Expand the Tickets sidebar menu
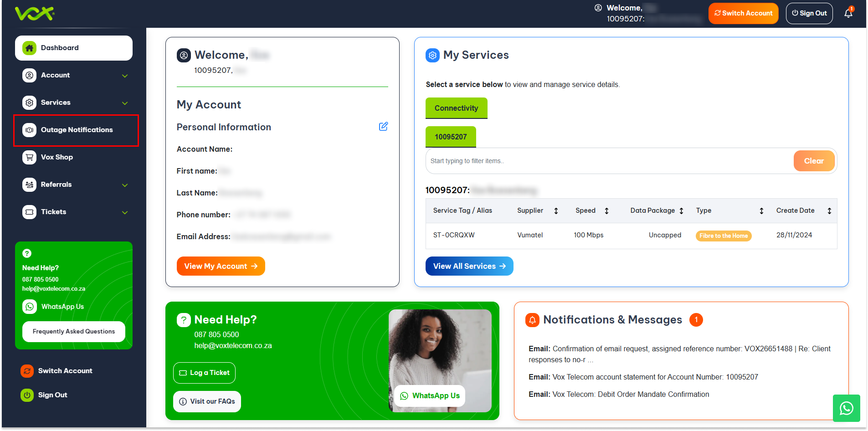868x431 pixels. coord(124,212)
